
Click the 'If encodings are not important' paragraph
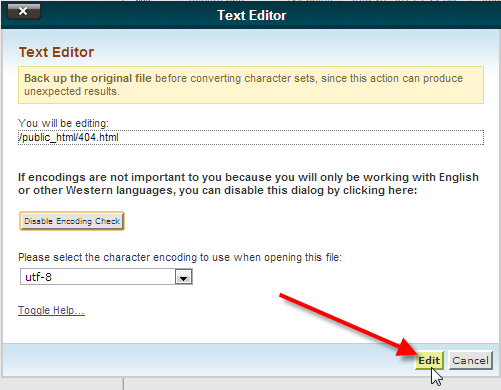pos(248,184)
